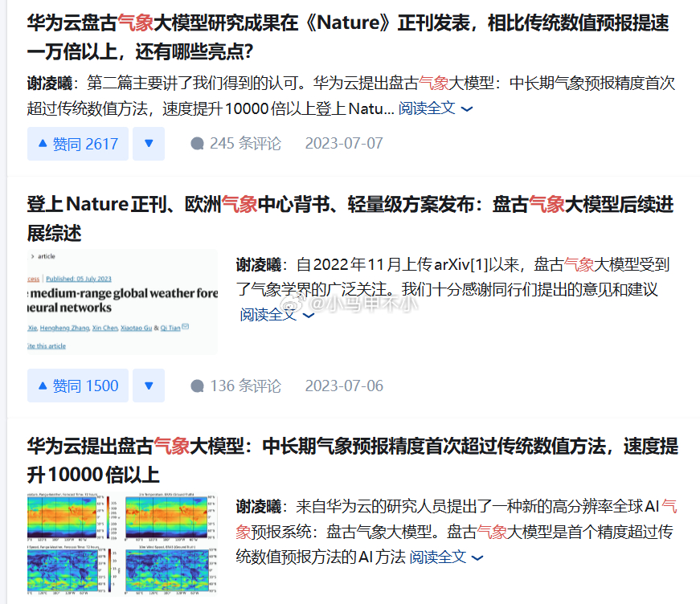Click the comment bubble icon beside 245
700x604 pixels.
tap(198, 144)
